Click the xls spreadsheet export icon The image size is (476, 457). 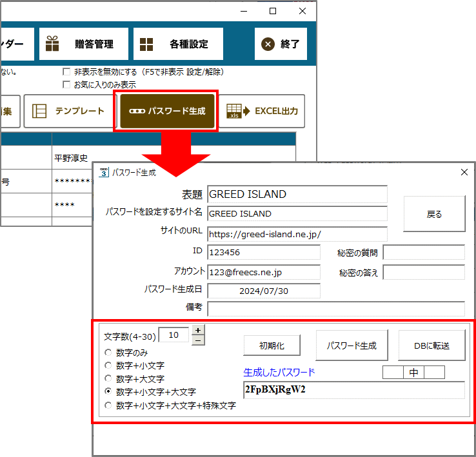[238, 111]
